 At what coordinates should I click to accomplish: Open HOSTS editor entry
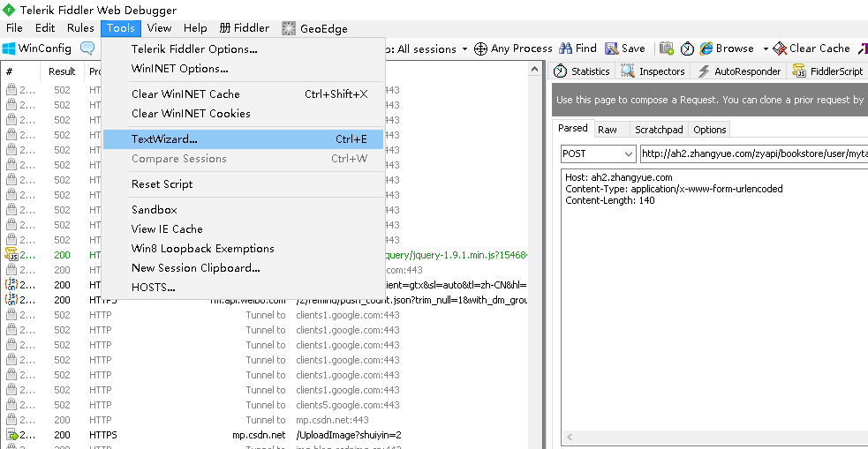(x=243, y=287)
